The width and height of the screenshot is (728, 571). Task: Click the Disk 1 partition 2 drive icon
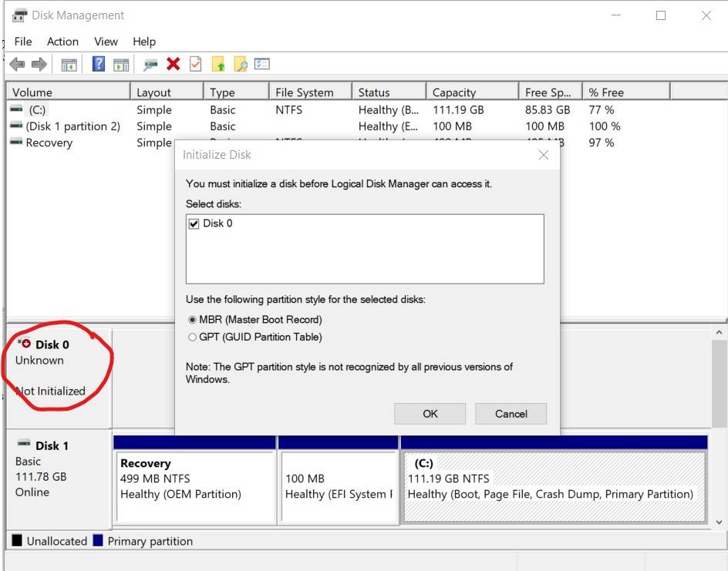click(x=16, y=126)
